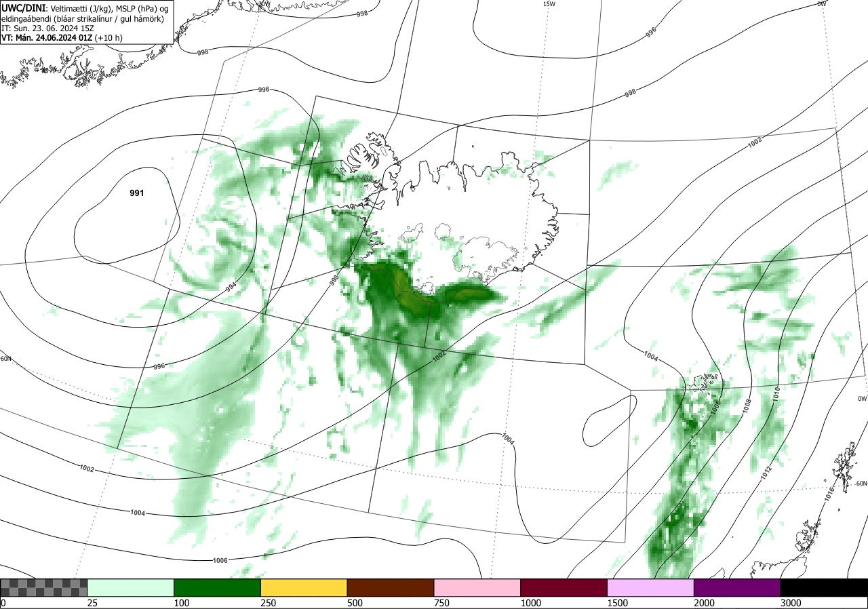Click the 991 low pressure center label
This screenshot has height=609, width=868.
point(137,193)
